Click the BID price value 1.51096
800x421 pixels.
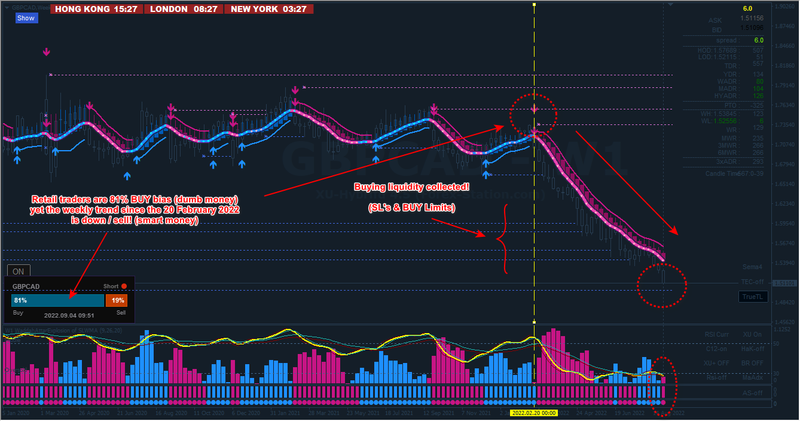(752, 28)
